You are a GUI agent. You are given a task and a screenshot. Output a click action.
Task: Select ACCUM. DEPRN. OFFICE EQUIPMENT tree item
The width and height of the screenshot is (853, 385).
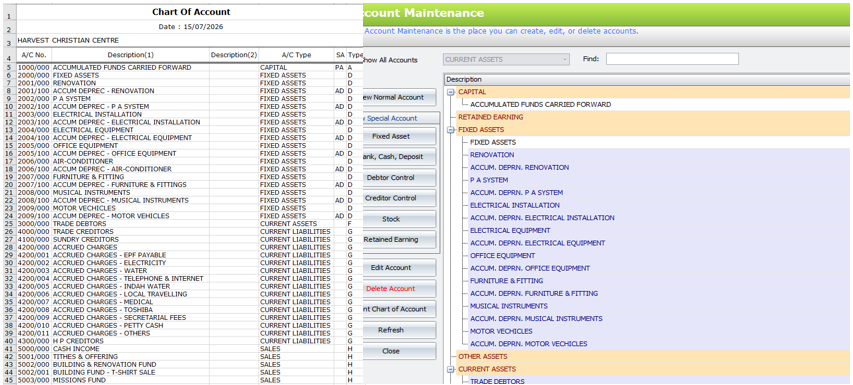530,268
